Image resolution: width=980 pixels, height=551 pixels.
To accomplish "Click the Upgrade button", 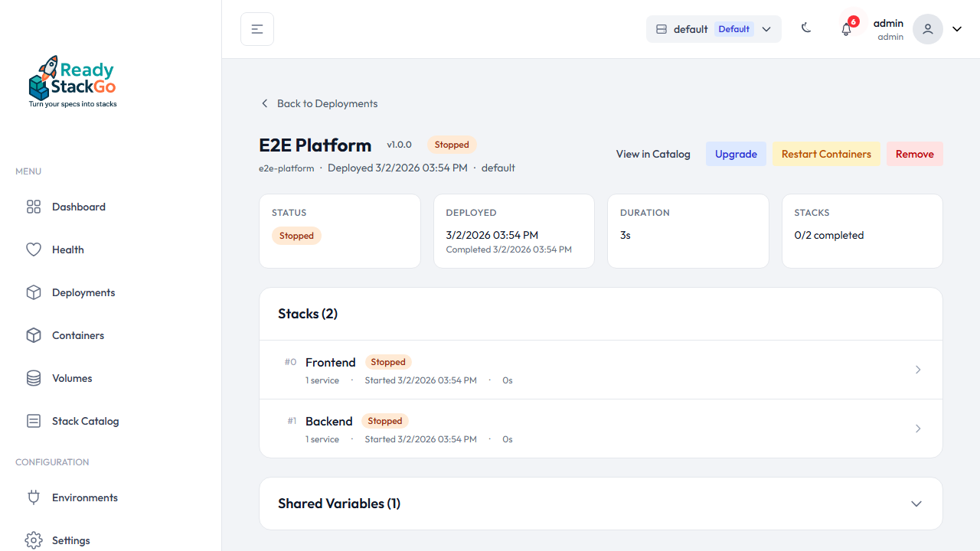I will point(736,154).
